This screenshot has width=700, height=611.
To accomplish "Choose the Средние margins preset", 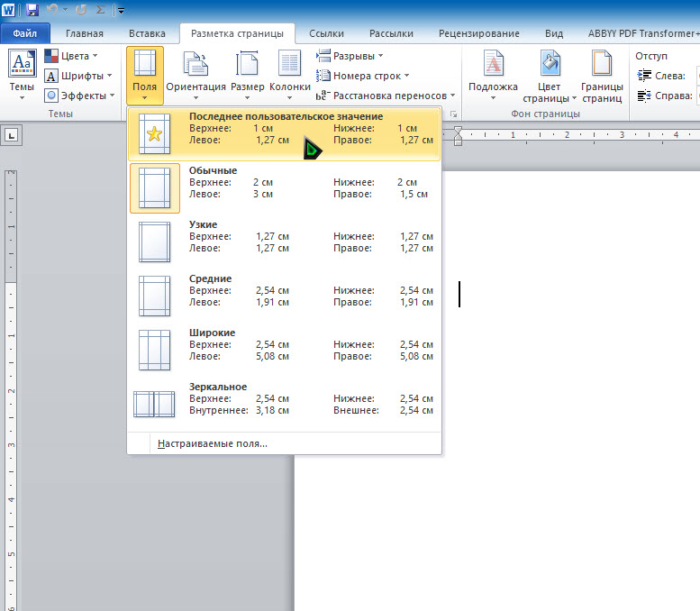I will (285, 296).
